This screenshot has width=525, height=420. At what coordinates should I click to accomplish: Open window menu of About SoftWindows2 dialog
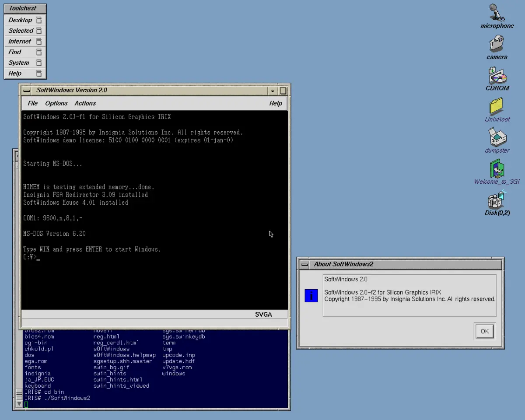(x=305, y=264)
